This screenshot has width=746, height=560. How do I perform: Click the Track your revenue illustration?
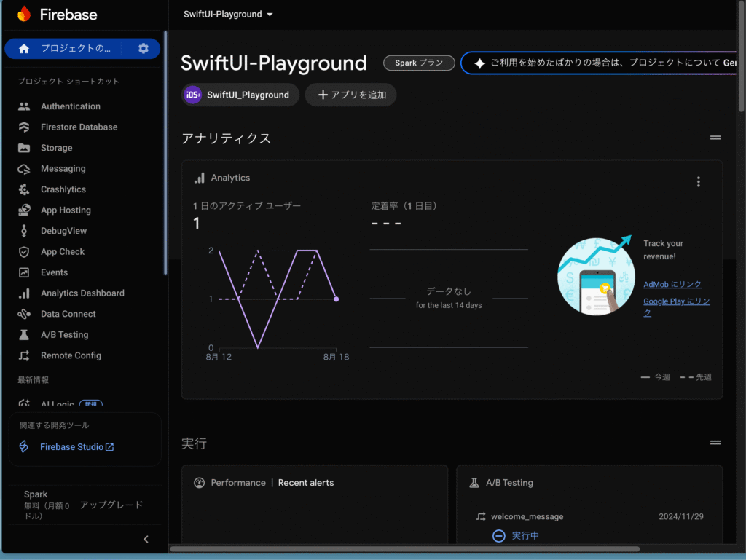(596, 275)
